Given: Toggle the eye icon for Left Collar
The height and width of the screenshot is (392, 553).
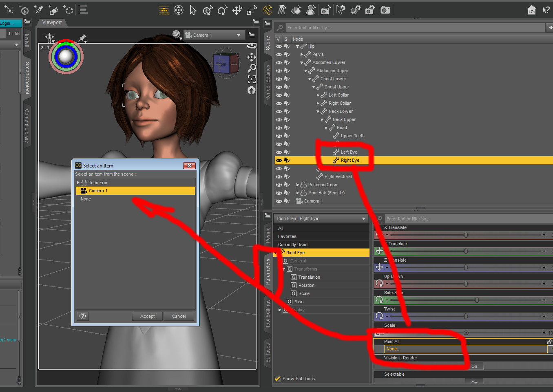Looking at the screenshot, I should pos(279,95).
